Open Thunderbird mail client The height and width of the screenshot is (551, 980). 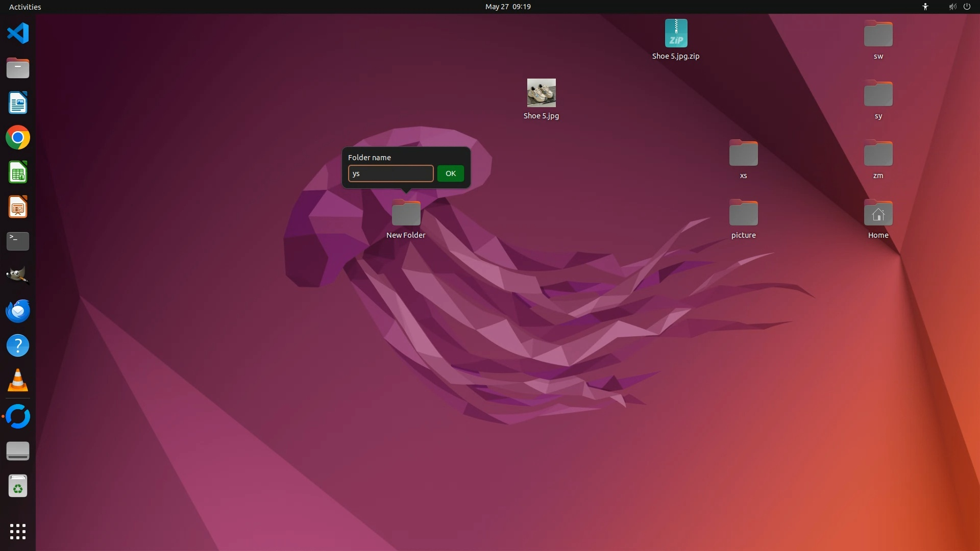tap(18, 311)
